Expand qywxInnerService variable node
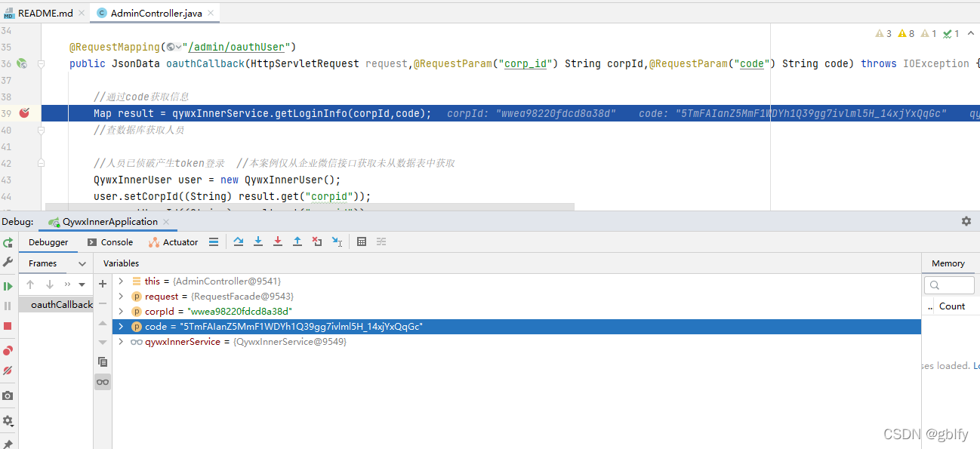 (x=121, y=341)
